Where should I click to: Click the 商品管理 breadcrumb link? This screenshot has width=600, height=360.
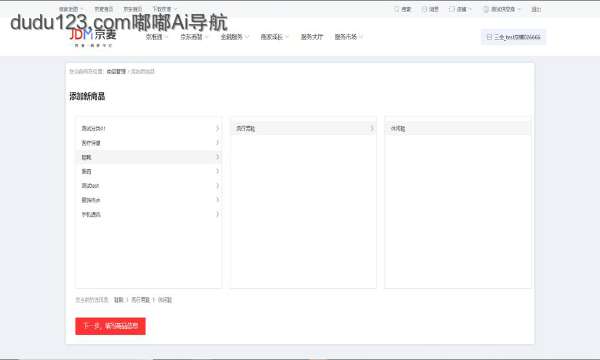pyautogui.click(x=116, y=72)
